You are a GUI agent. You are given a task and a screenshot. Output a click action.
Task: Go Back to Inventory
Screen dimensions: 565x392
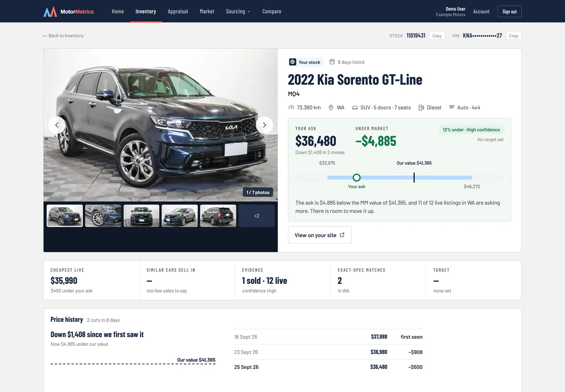63,36
